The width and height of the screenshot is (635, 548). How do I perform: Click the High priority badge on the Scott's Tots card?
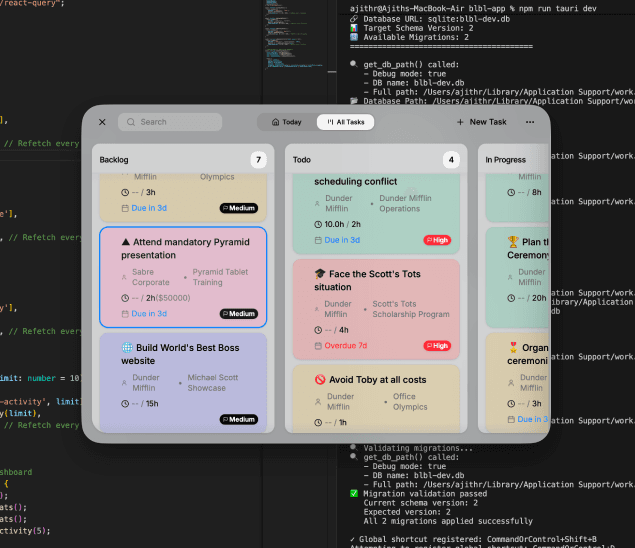tap(437, 346)
